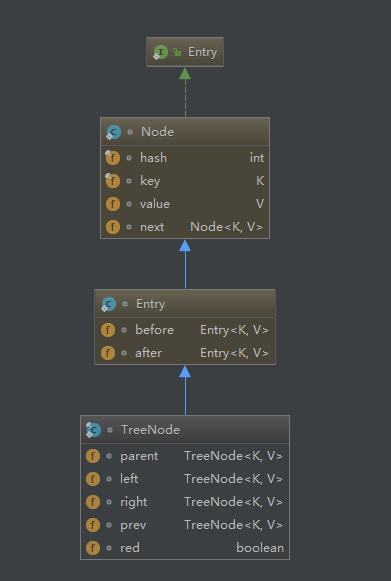Click the field icon of next
This screenshot has width=391, height=581.
(x=113, y=227)
